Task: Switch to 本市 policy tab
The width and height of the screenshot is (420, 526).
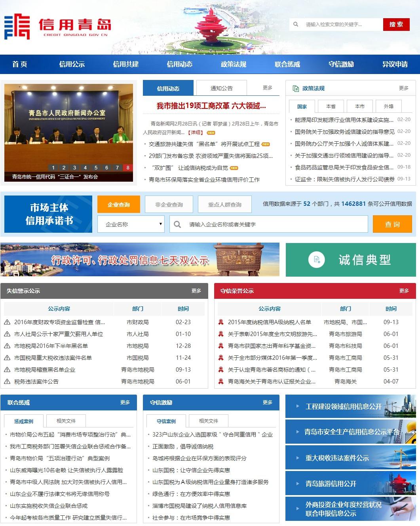Action: click(359, 106)
